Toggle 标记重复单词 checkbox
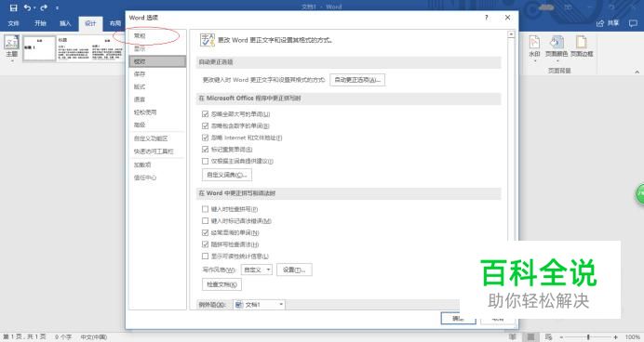 (x=206, y=150)
